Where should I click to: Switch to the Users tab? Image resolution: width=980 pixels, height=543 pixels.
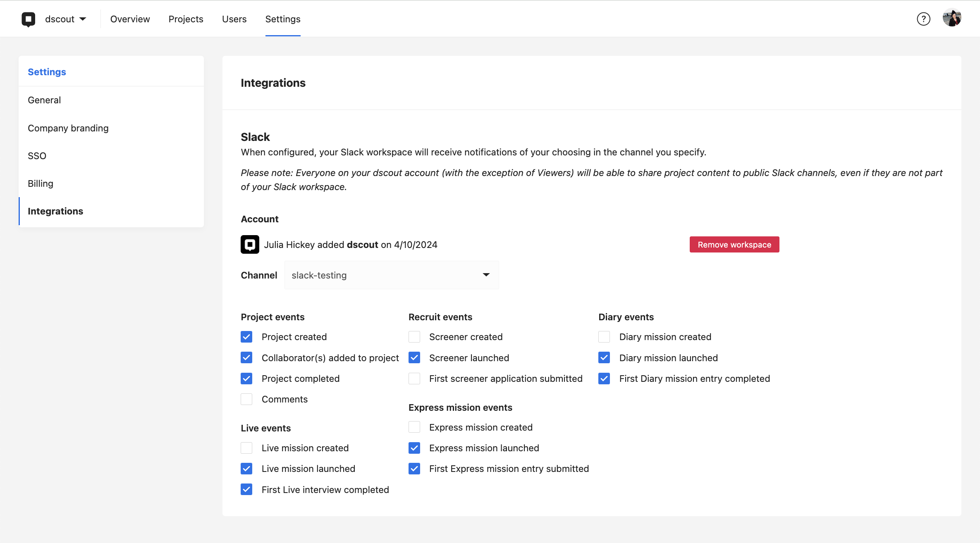coord(234,19)
